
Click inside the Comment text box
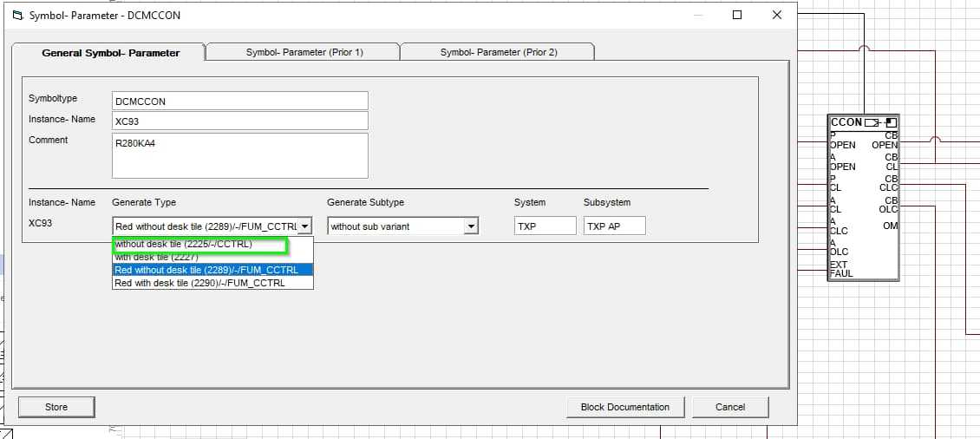coord(240,155)
